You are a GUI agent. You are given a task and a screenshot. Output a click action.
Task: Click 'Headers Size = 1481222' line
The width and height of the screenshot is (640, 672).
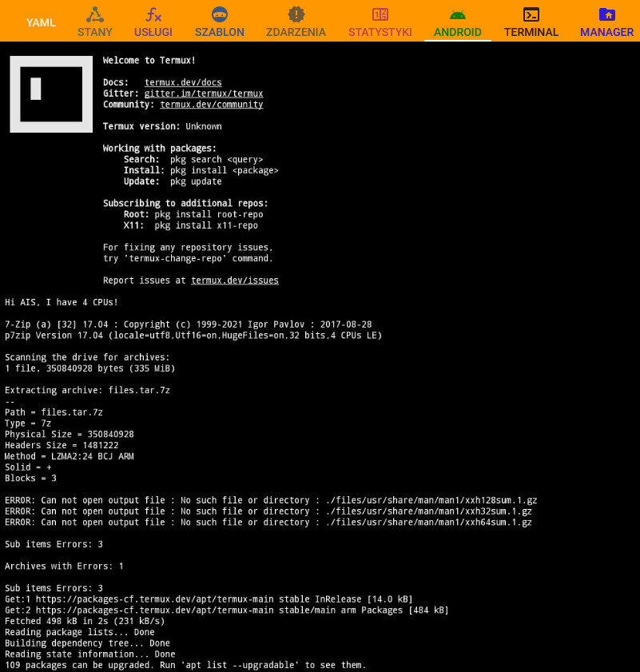click(x=62, y=445)
